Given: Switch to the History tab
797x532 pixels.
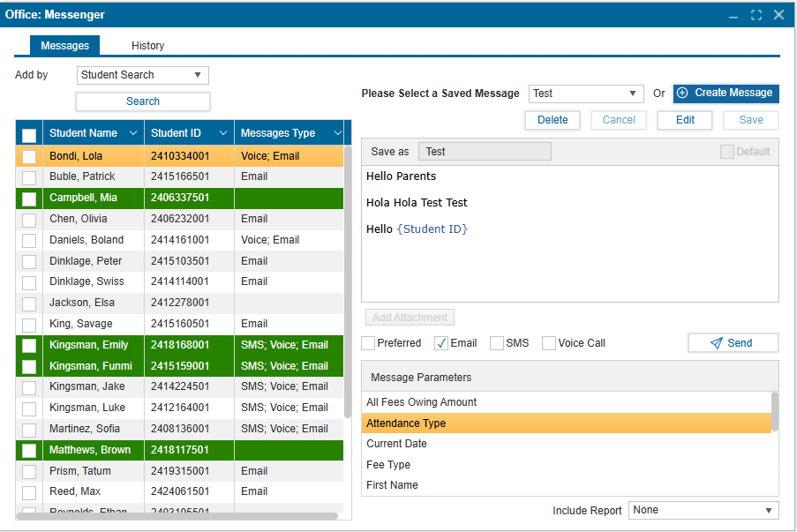Looking at the screenshot, I should (147, 46).
